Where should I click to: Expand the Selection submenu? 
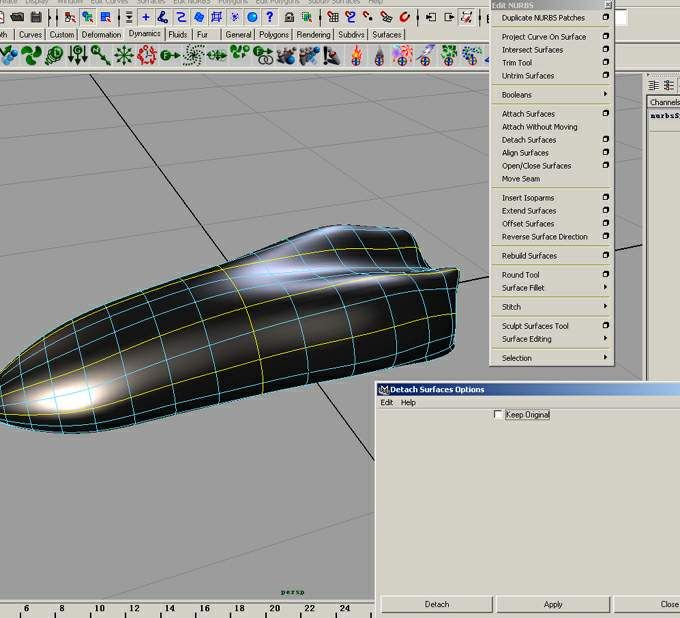pos(605,357)
